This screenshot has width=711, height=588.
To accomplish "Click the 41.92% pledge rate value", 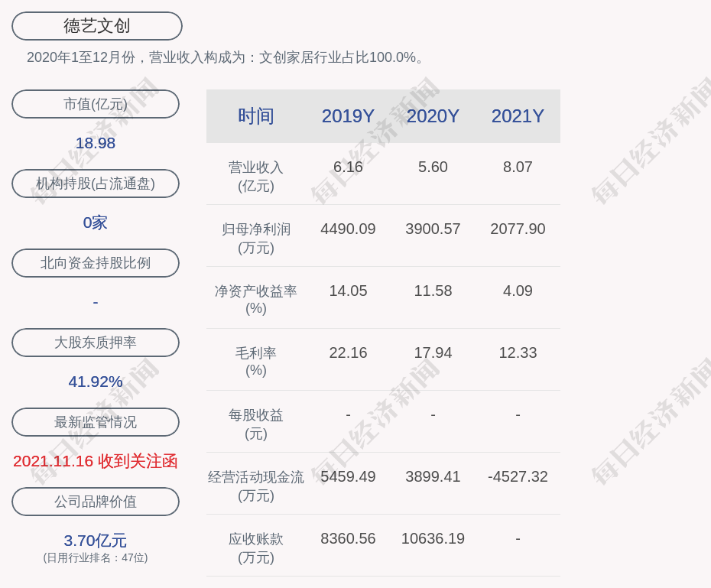I will pos(96,382).
